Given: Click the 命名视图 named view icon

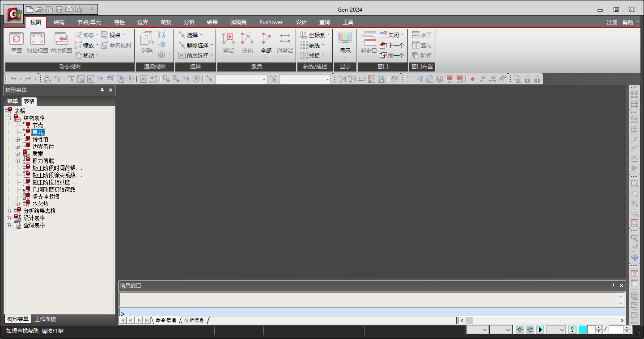Looking at the screenshot, I should tap(105, 45).
